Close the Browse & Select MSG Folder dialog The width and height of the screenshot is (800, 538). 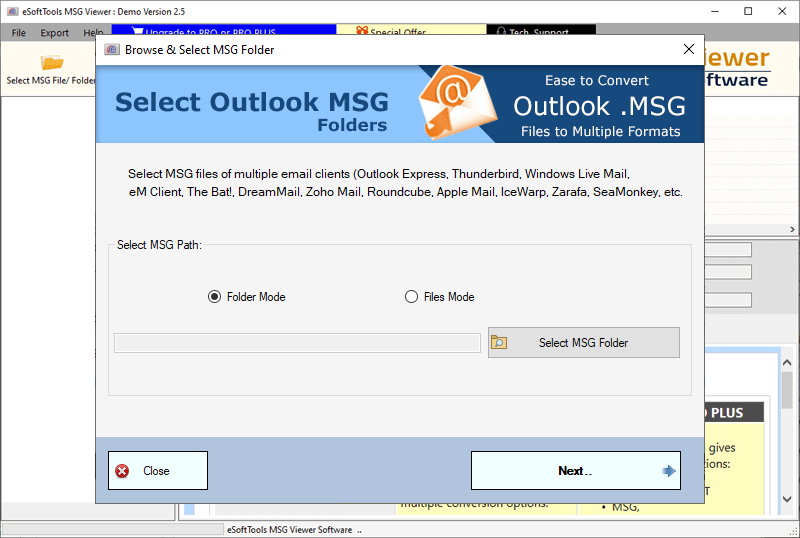coord(689,49)
